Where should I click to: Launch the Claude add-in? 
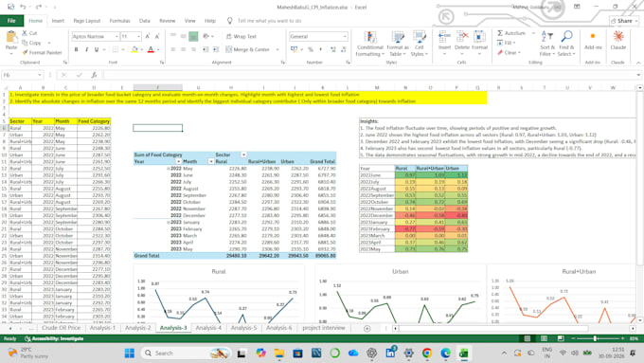coord(617,41)
